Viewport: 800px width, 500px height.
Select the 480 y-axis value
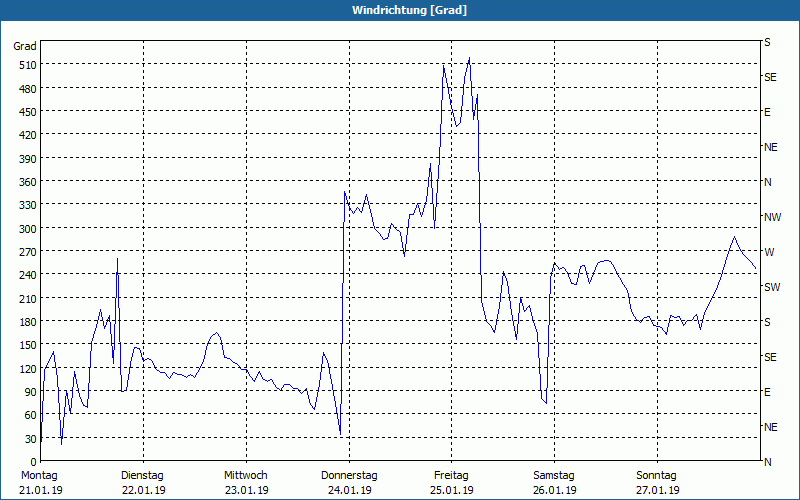coord(28,89)
